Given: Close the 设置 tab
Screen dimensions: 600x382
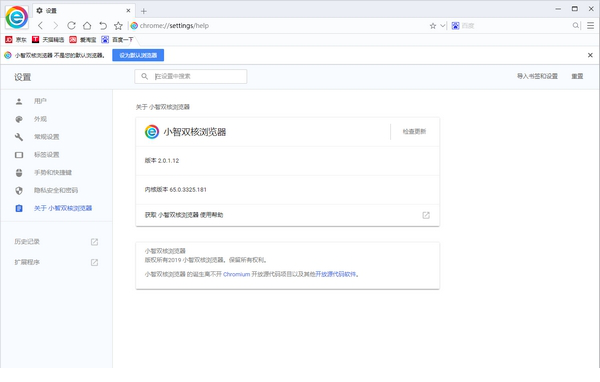Looking at the screenshot, I should tap(128, 11).
